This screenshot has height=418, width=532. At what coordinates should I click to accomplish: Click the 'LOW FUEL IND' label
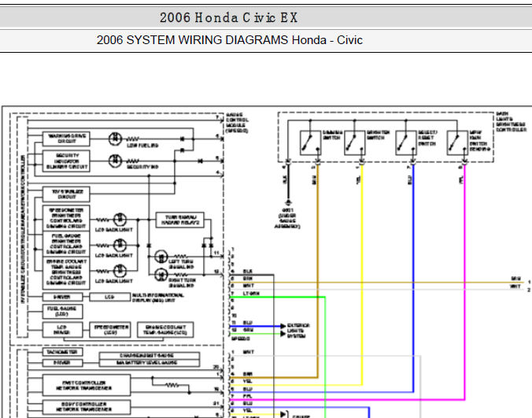coord(142,146)
